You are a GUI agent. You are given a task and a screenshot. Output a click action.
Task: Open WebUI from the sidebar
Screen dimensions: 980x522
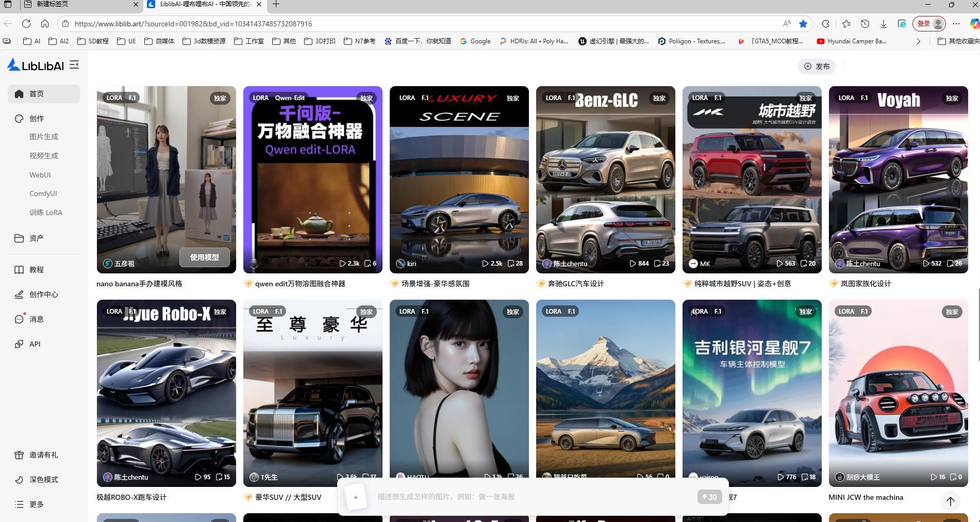click(40, 175)
